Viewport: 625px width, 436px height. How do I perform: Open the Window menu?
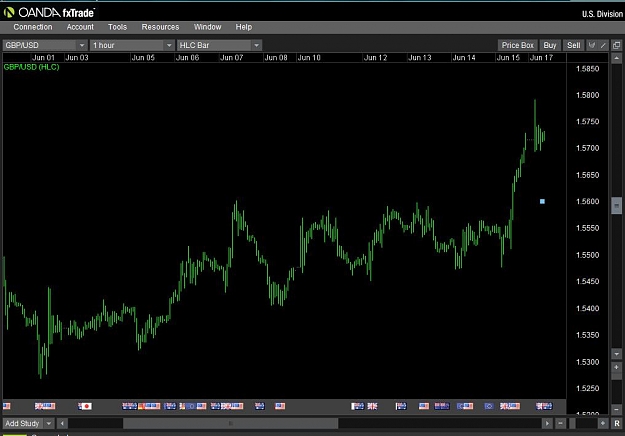[x=207, y=27]
